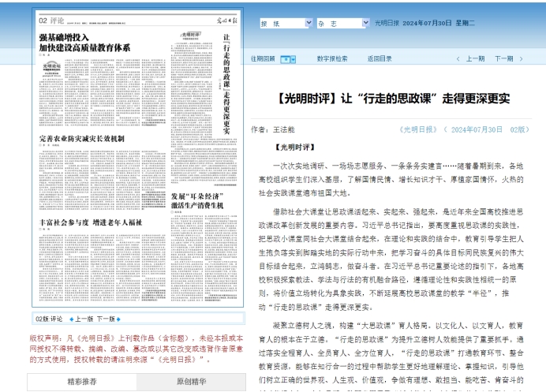Click blue diamond arrow after 下一版

pos(120,319)
